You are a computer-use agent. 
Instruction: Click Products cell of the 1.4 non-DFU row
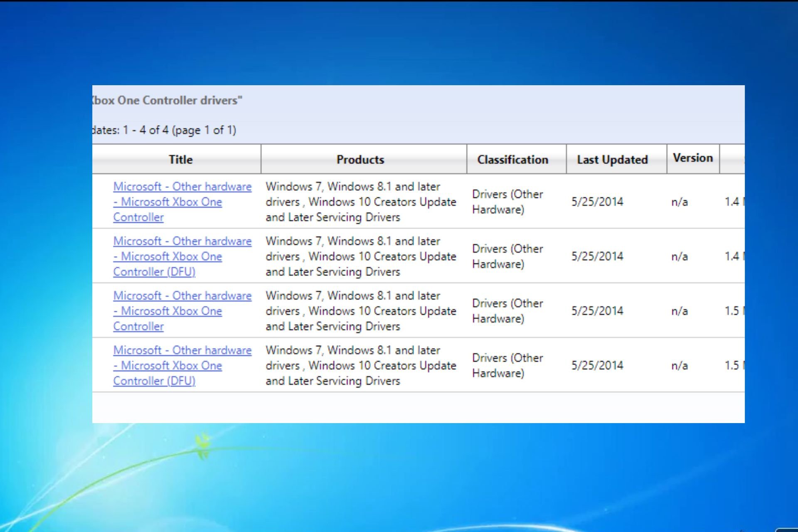click(x=361, y=202)
